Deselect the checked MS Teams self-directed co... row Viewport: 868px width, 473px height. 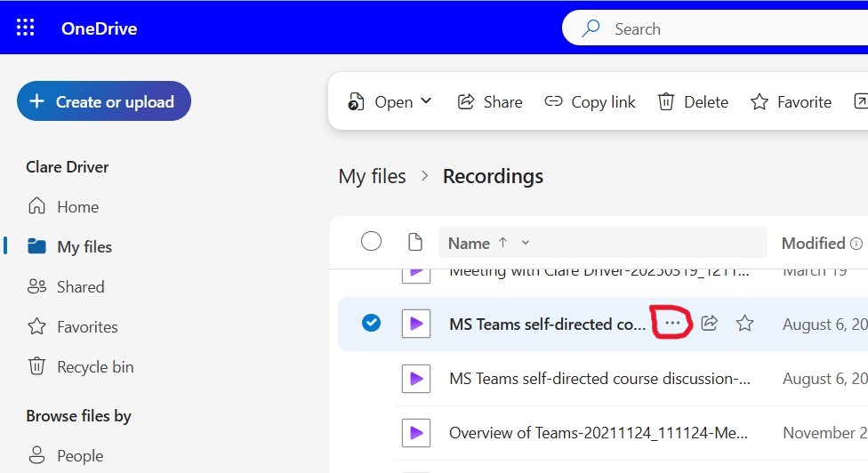pyautogui.click(x=371, y=323)
